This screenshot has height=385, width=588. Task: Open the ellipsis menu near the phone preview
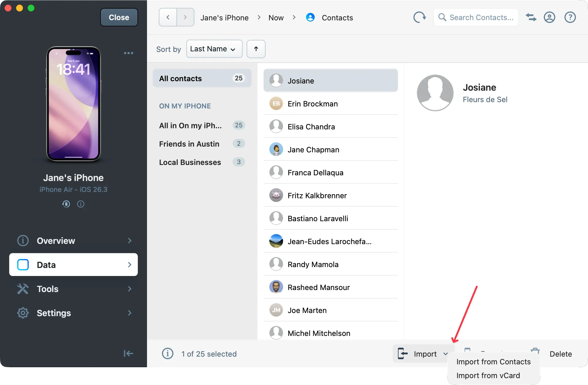[129, 53]
